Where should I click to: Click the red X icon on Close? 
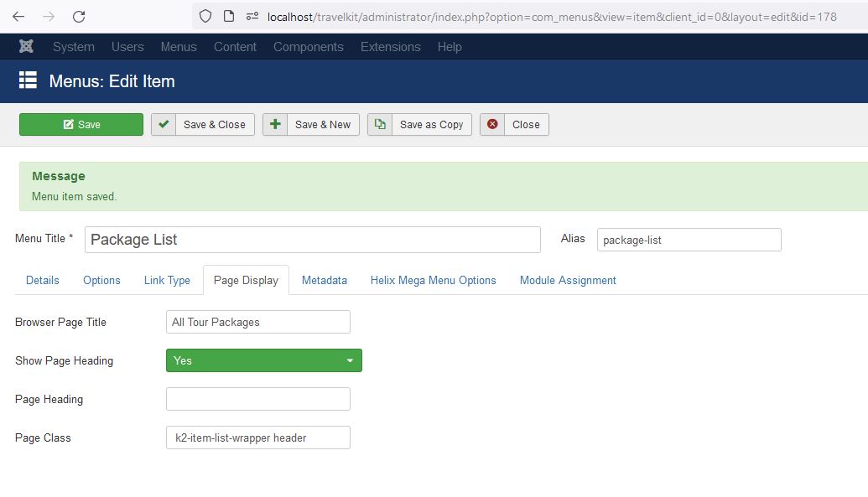[492, 125]
